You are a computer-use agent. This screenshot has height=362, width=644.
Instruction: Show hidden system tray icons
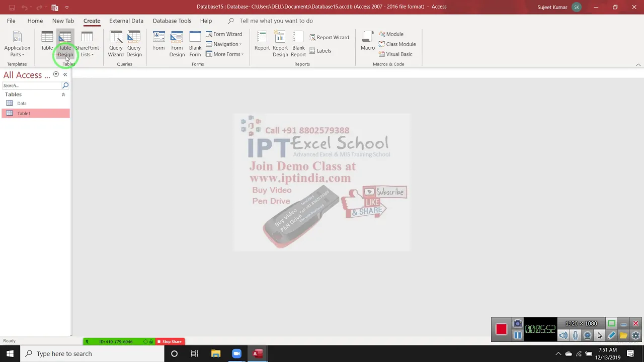click(558, 353)
